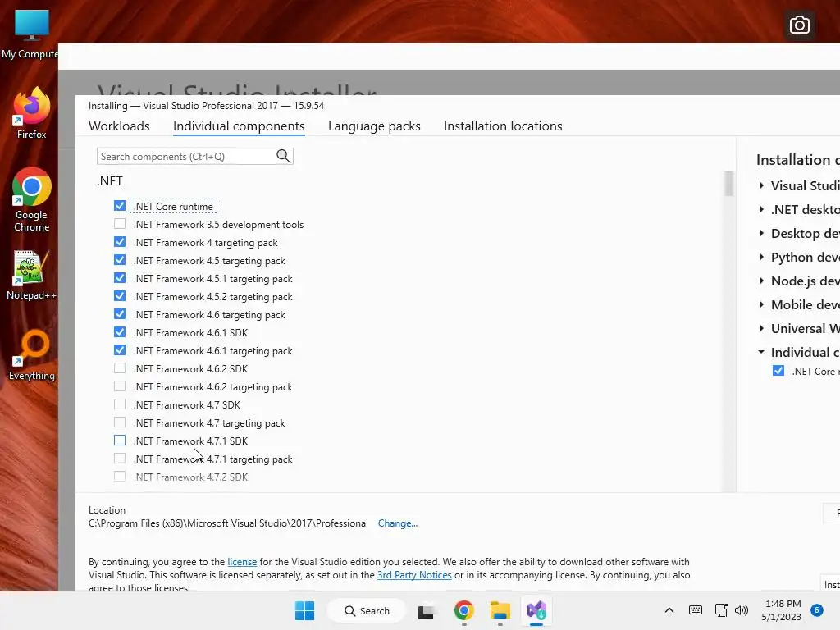The height and width of the screenshot is (630, 840).
Task: Uncheck .NET Framework 4.6 targeting pack
Action: [x=120, y=314]
